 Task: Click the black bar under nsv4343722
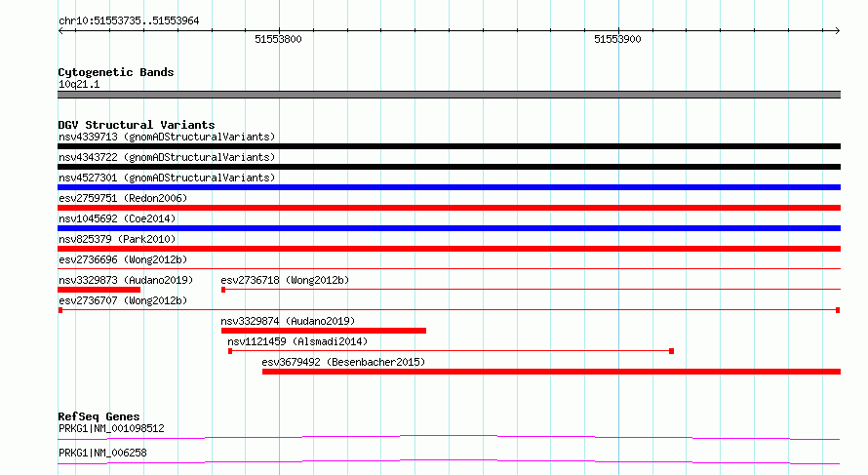pyautogui.click(x=449, y=167)
